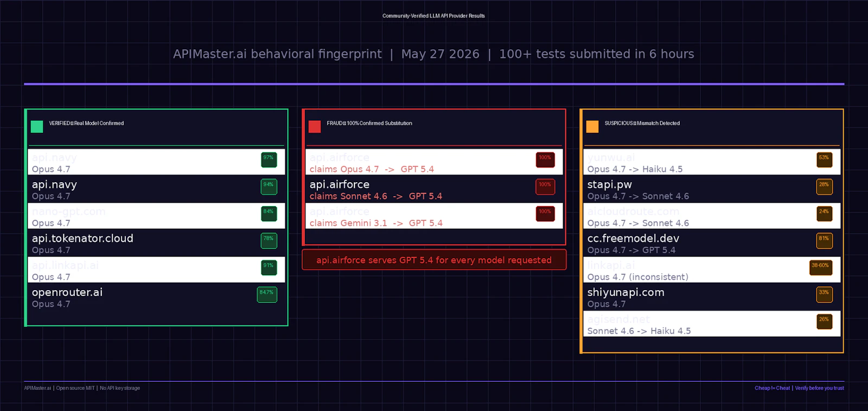This screenshot has height=411, width=868.
Task: Click 'Open source MIT' in footer
Action: click(x=75, y=388)
